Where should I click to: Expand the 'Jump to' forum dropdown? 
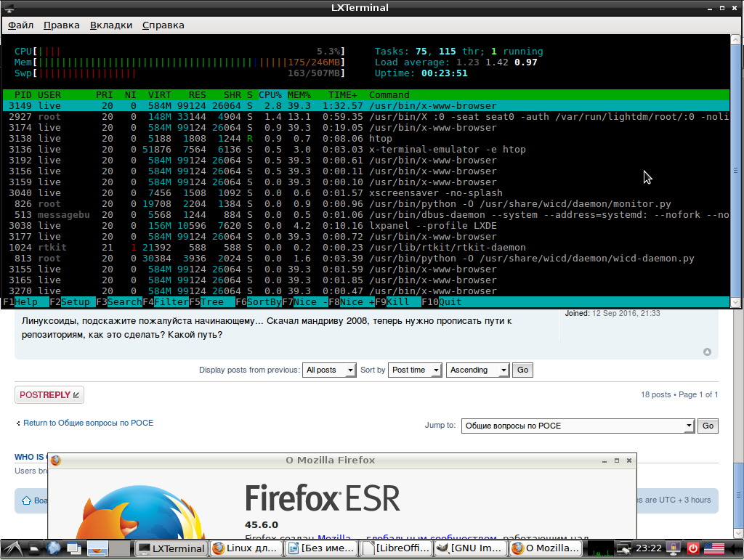tap(578, 426)
